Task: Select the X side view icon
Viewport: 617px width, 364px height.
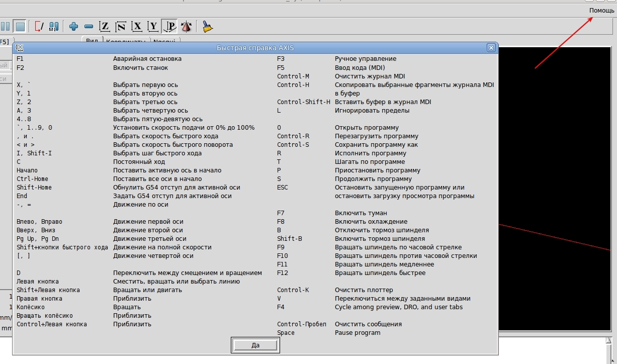Action: (137, 27)
